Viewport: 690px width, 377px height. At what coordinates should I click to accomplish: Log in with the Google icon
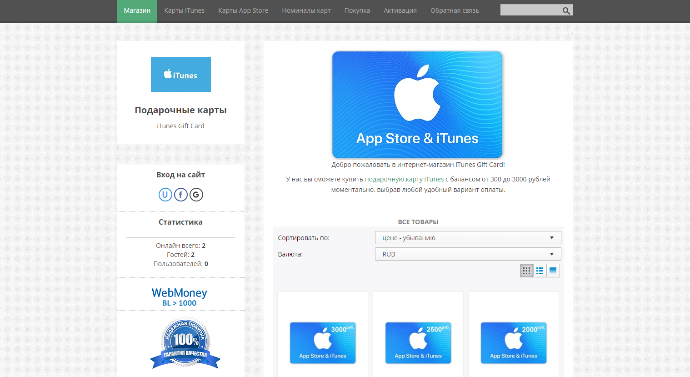[196, 194]
